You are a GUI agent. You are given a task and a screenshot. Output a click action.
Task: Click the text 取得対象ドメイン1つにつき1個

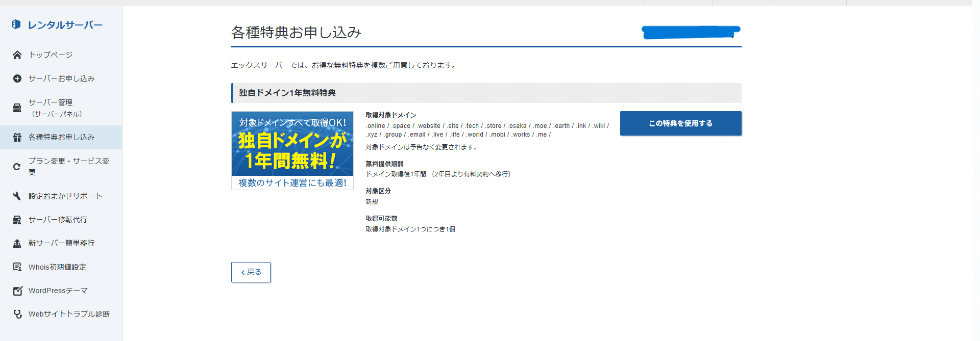(410, 229)
